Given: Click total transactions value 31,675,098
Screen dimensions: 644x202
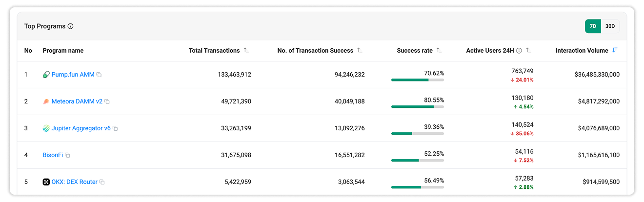Looking at the screenshot, I should (x=236, y=155).
